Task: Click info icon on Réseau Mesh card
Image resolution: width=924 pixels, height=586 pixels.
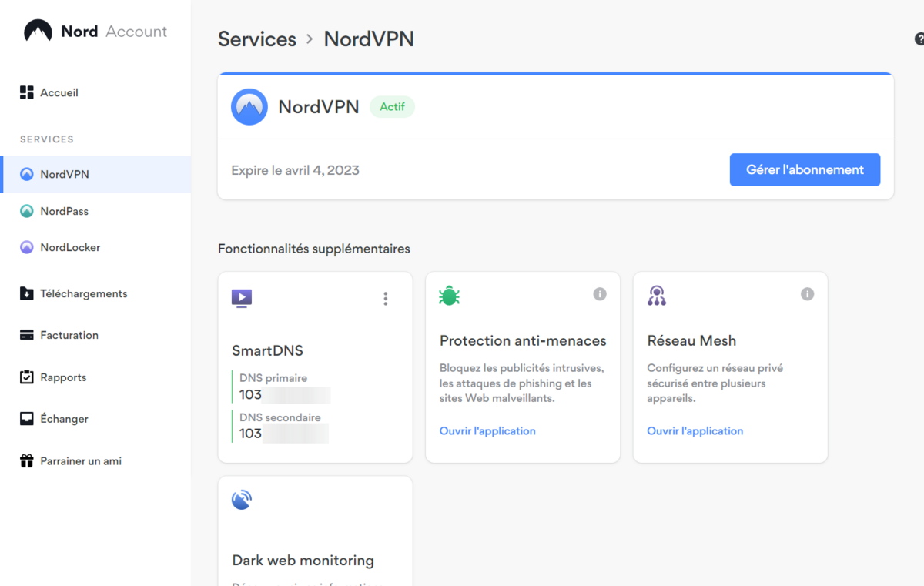Action: [x=807, y=293]
